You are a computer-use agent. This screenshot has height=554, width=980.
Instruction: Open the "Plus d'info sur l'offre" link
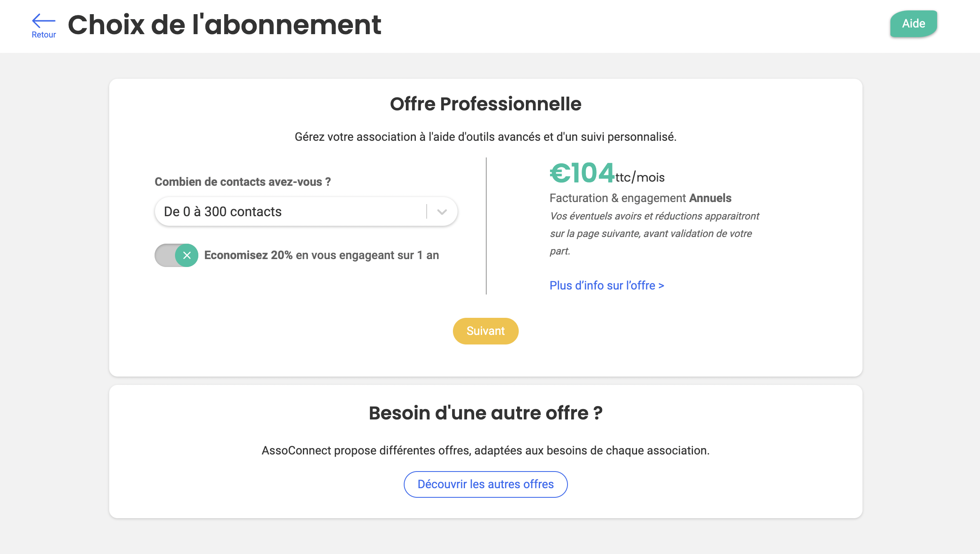click(607, 286)
